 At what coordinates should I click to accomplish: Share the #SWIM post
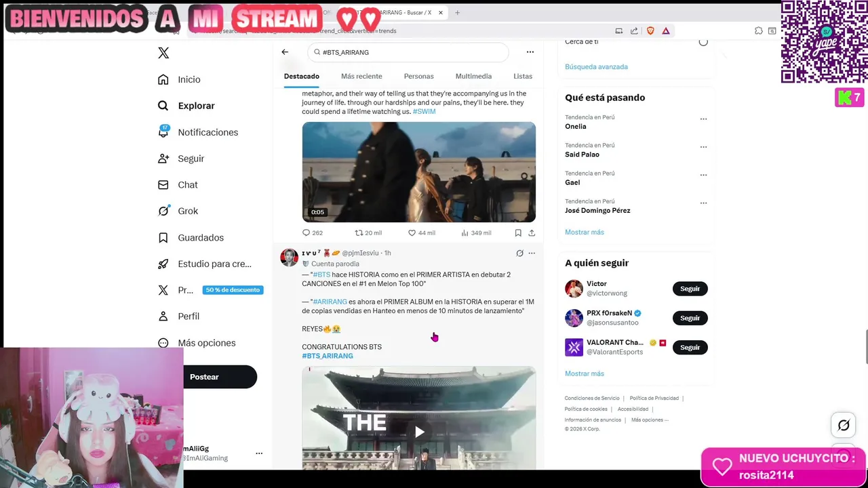[x=532, y=232]
